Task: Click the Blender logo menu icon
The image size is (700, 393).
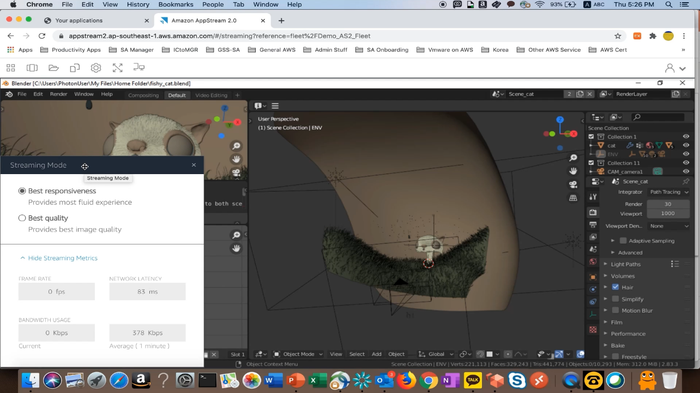Action: [x=9, y=94]
